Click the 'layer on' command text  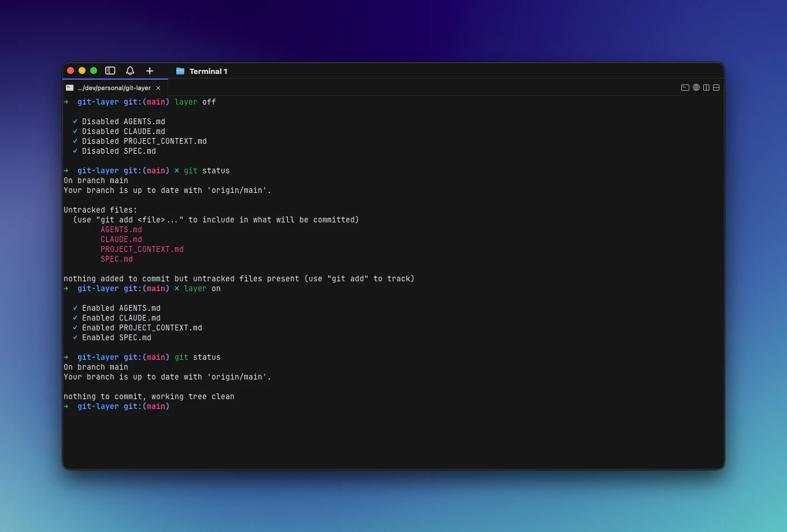[202, 288]
